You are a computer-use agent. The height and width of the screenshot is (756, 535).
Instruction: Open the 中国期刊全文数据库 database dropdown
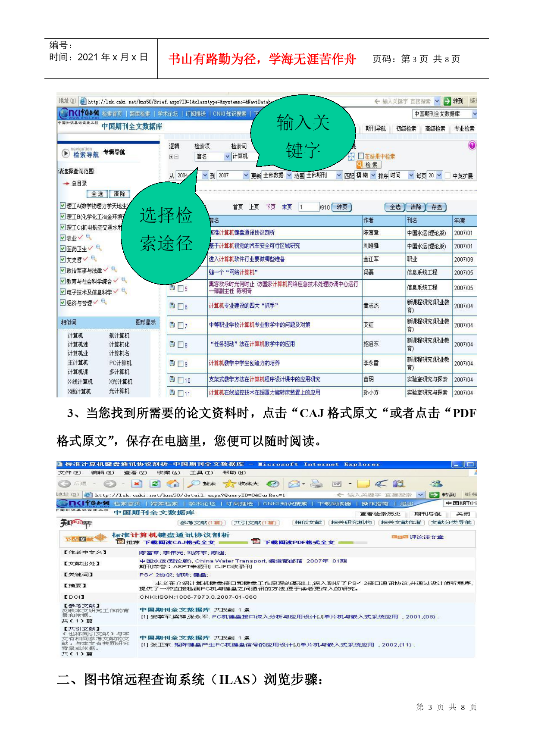(x=444, y=114)
